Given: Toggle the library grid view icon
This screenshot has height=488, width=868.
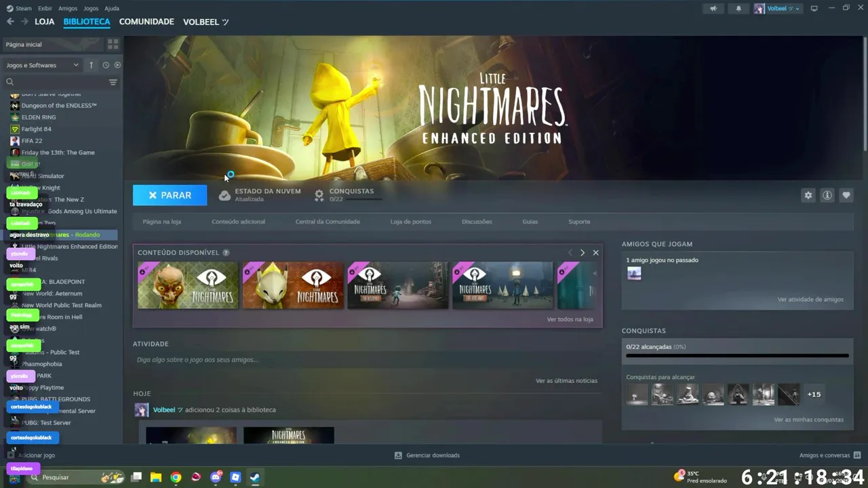Looking at the screenshot, I should point(113,44).
